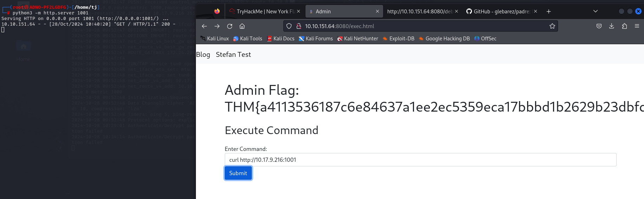Screen dimensions: 644x199
Task: Click the browser forward arrow
Action: pos(217,26)
